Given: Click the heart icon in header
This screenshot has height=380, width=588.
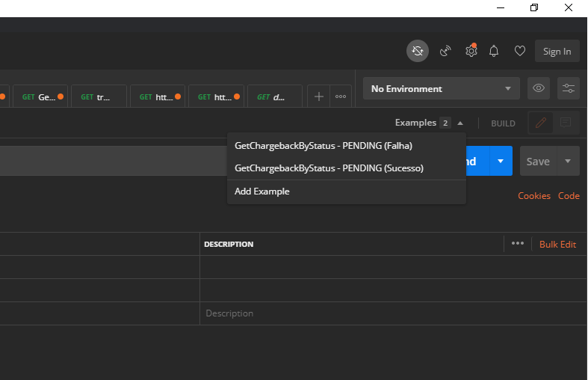Looking at the screenshot, I should [520, 51].
